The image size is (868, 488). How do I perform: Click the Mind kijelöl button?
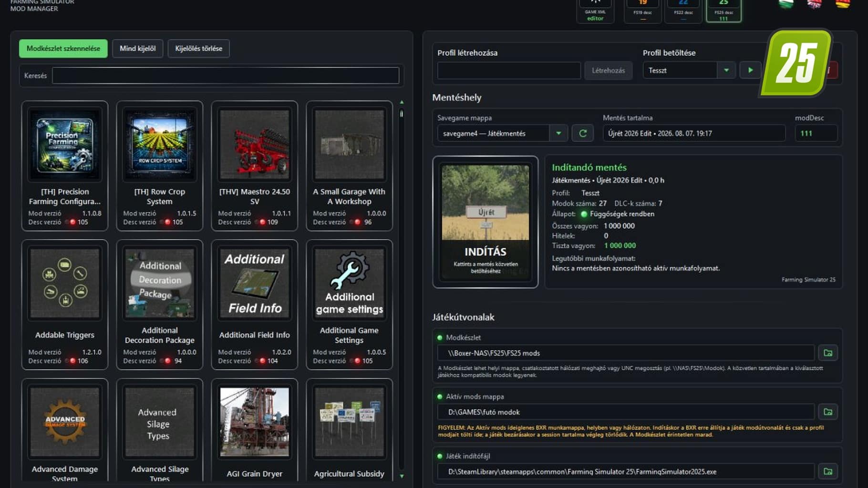pos(137,49)
